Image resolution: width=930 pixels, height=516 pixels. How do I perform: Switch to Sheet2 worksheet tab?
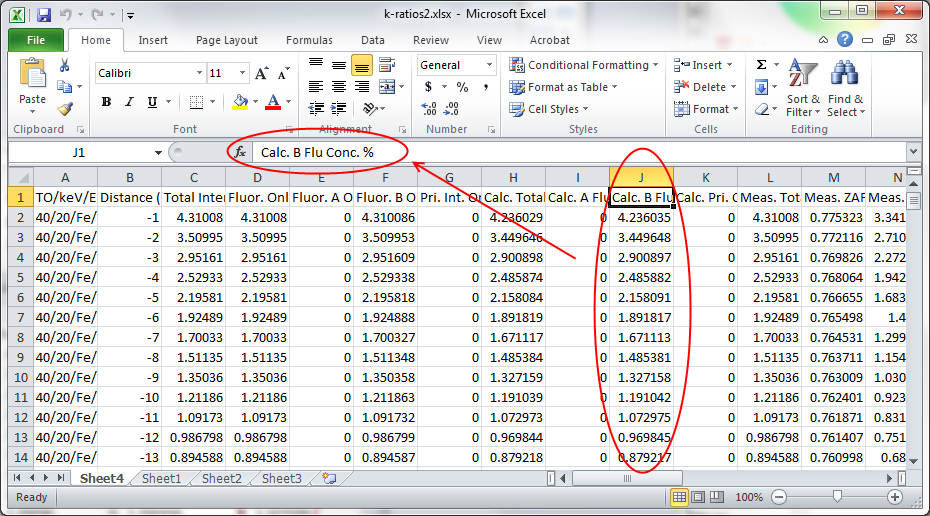221,479
